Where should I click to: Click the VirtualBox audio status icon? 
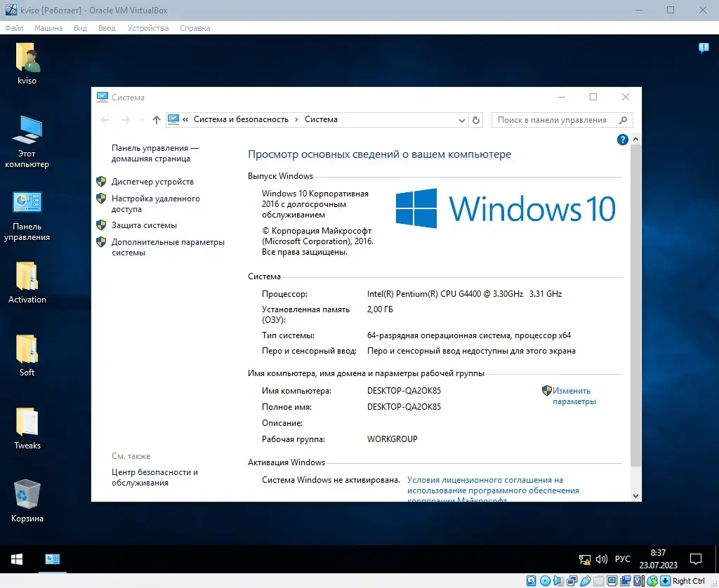(558, 581)
